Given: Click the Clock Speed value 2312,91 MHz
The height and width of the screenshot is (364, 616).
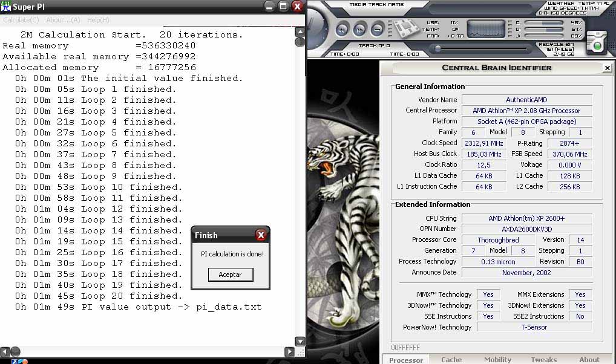Looking at the screenshot, I should click(x=484, y=143).
